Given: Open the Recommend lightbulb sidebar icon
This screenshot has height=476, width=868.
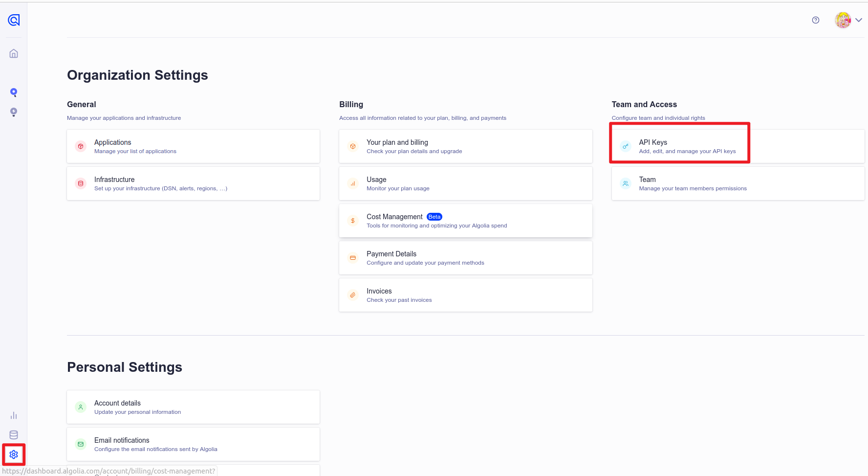Looking at the screenshot, I should 14,112.
